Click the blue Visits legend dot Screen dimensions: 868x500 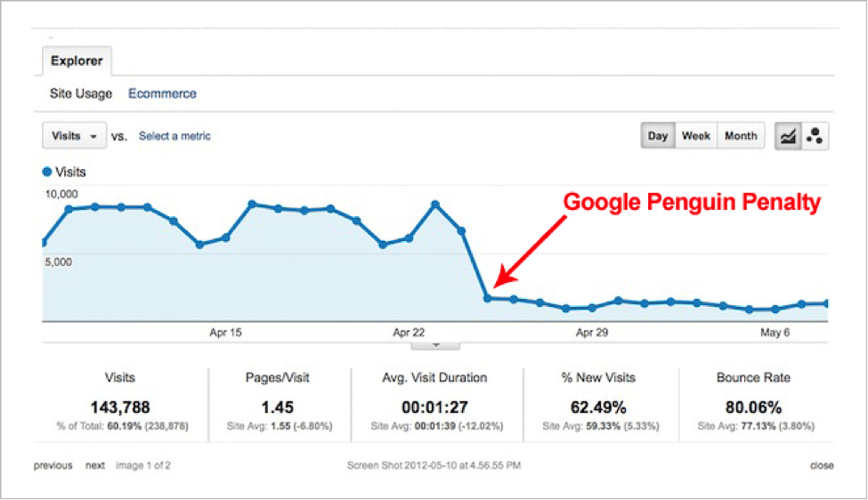coord(47,172)
